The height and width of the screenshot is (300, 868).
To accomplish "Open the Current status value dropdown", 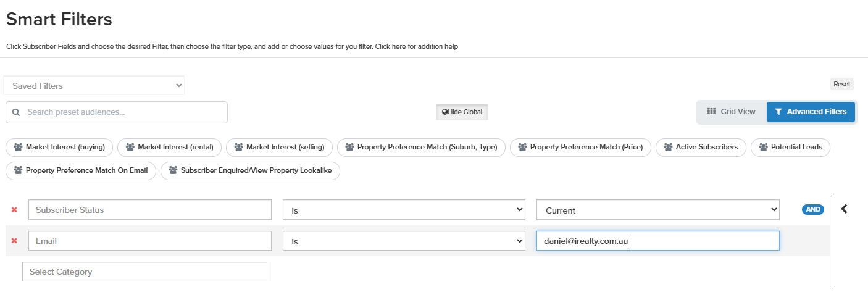I will (x=657, y=210).
